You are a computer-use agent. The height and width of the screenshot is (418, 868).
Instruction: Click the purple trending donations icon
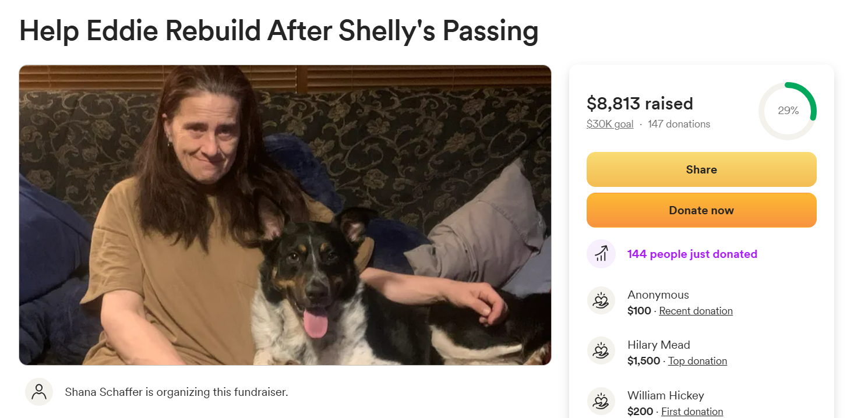(x=601, y=254)
